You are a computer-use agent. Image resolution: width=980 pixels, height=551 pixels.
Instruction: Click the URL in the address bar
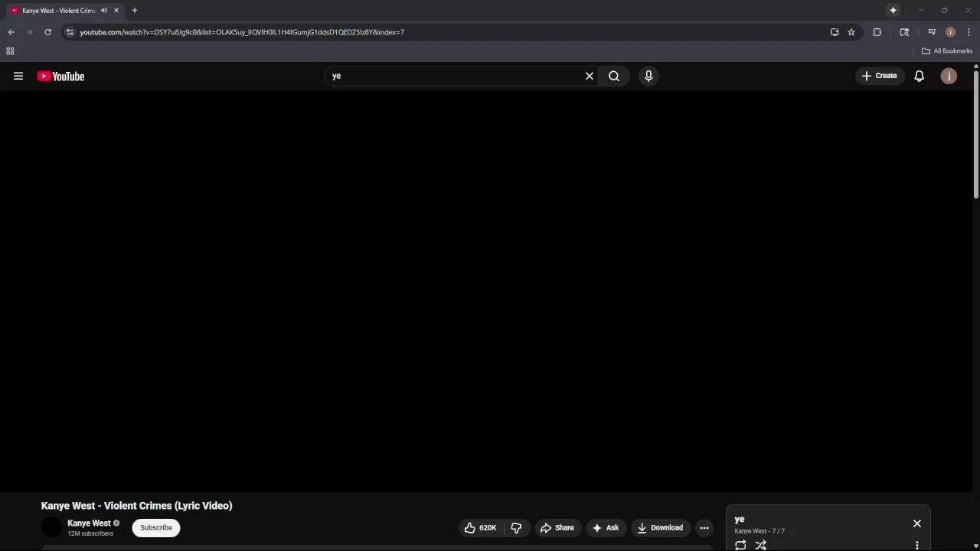[242, 32]
